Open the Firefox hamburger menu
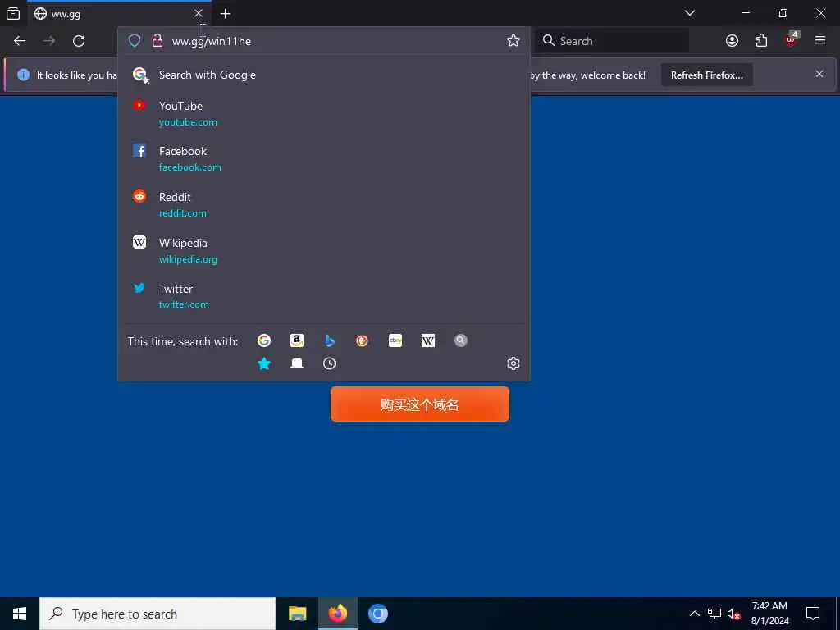 (820, 41)
